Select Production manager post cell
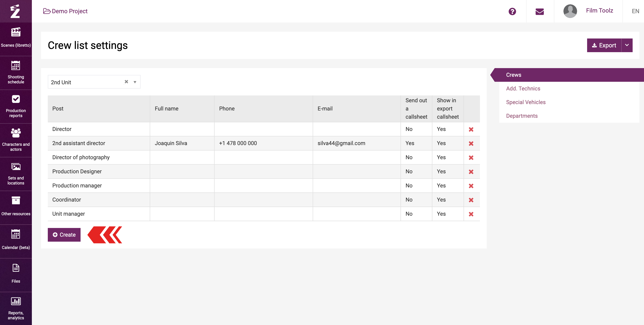Image resolution: width=644 pixels, height=325 pixels. pyautogui.click(x=99, y=186)
